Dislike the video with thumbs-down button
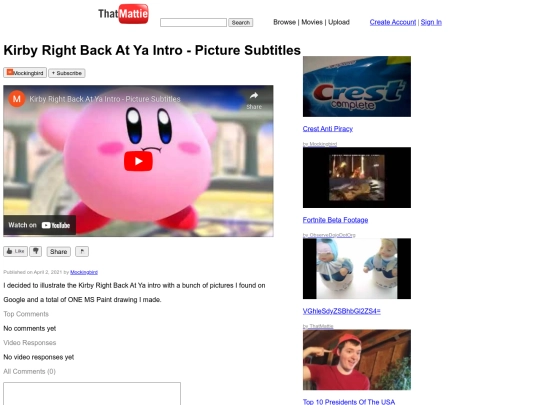 35,251
